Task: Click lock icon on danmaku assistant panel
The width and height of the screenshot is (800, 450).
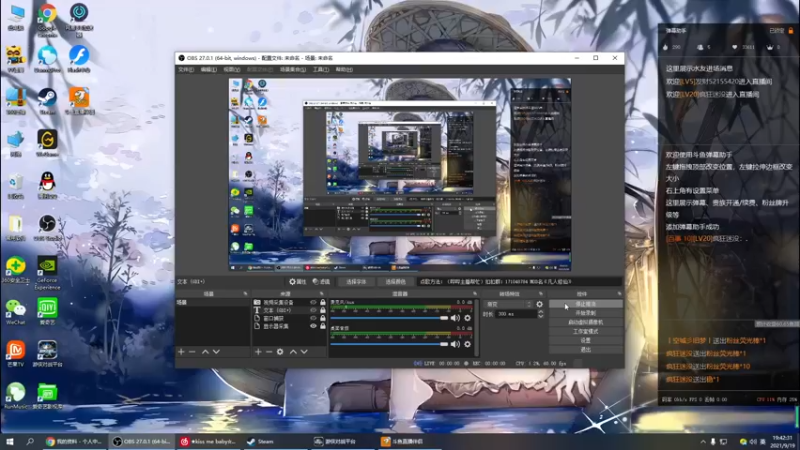Action: (x=790, y=31)
